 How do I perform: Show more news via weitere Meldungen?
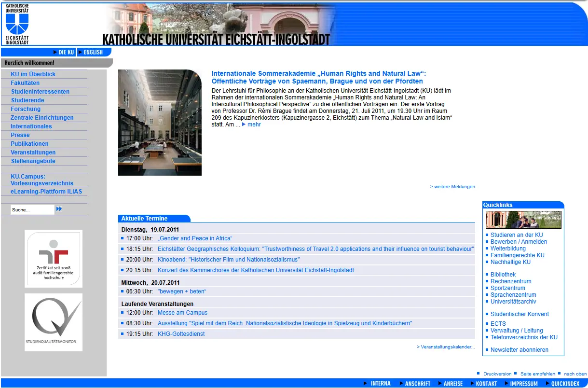(453, 187)
